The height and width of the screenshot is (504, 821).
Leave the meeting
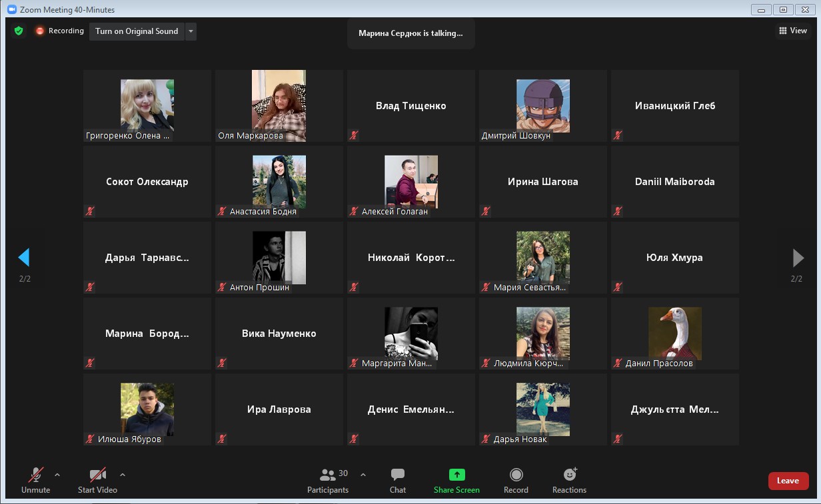pyautogui.click(x=788, y=481)
